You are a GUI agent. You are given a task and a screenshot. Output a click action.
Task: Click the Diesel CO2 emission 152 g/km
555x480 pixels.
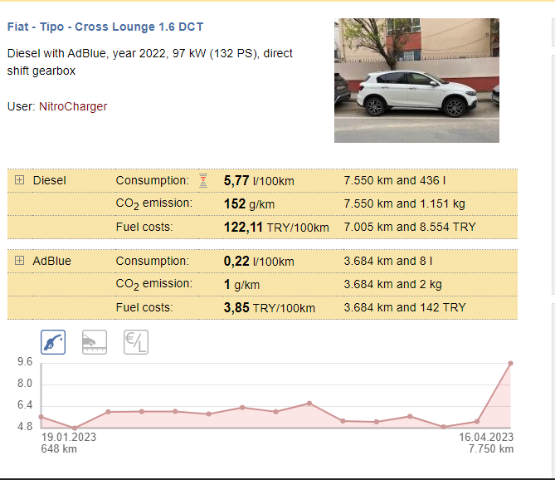(x=249, y=204)
